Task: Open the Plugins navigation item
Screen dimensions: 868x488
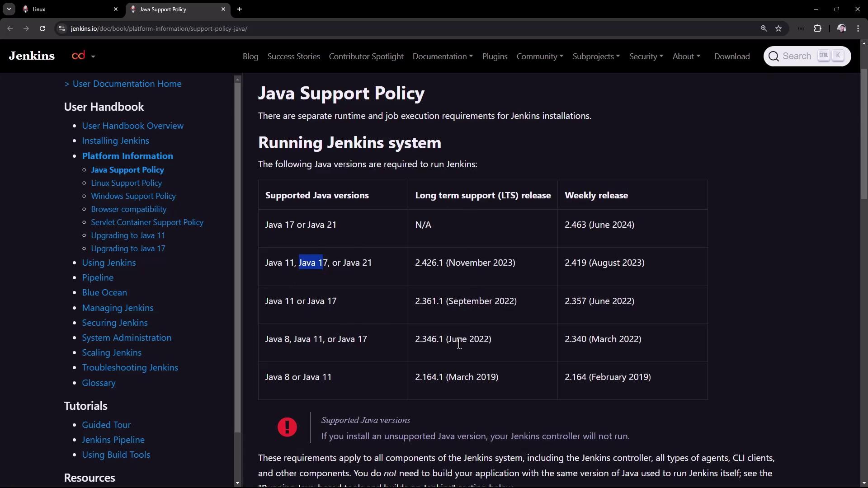Action: coord(495,56)
